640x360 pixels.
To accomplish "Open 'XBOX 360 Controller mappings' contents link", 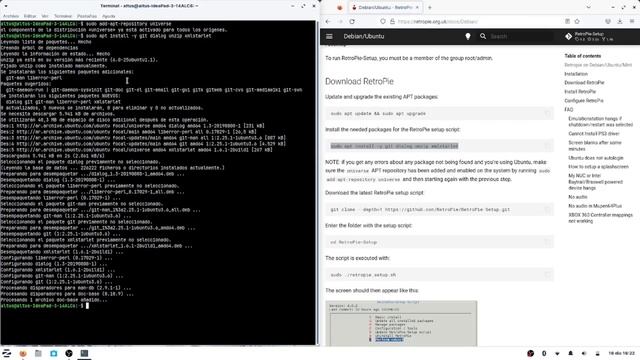I will [600, 218].
